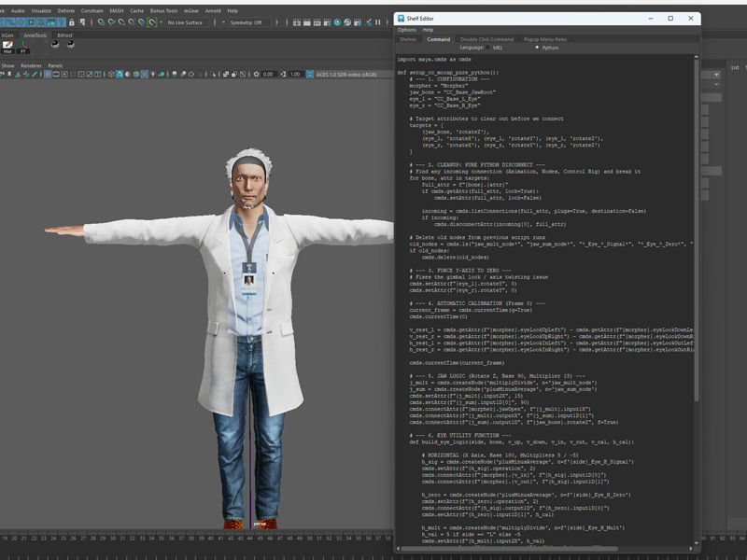Enable wireframe display cube icon

coord(111,75)
